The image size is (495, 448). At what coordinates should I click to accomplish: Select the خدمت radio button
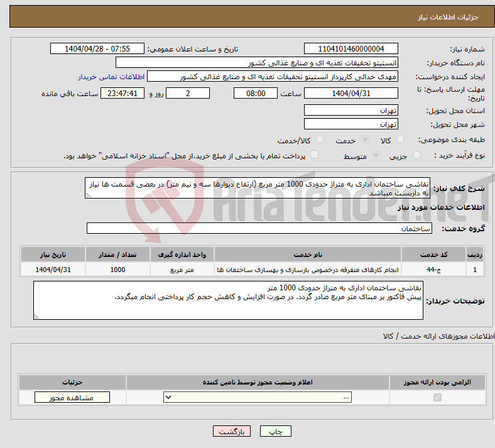365,139
